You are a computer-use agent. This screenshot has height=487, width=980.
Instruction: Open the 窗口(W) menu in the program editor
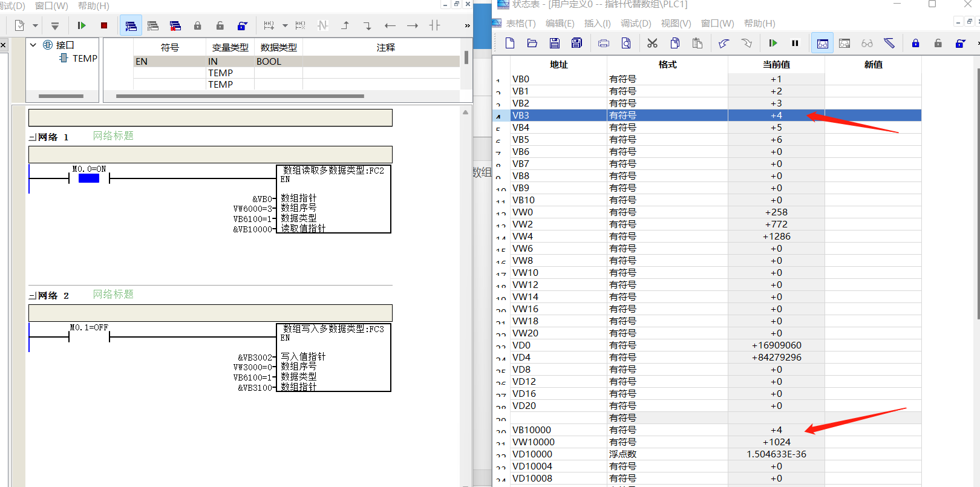(51, 5)
